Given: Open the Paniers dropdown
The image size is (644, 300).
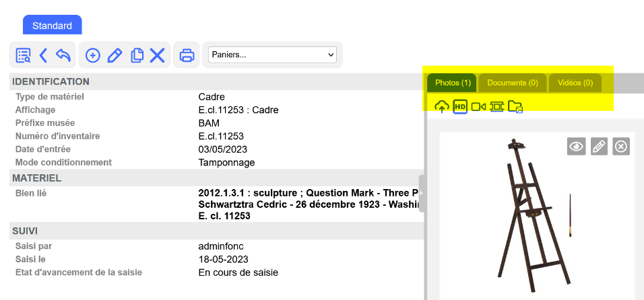Looking at the screenshot, I should [x=273, y=54].
